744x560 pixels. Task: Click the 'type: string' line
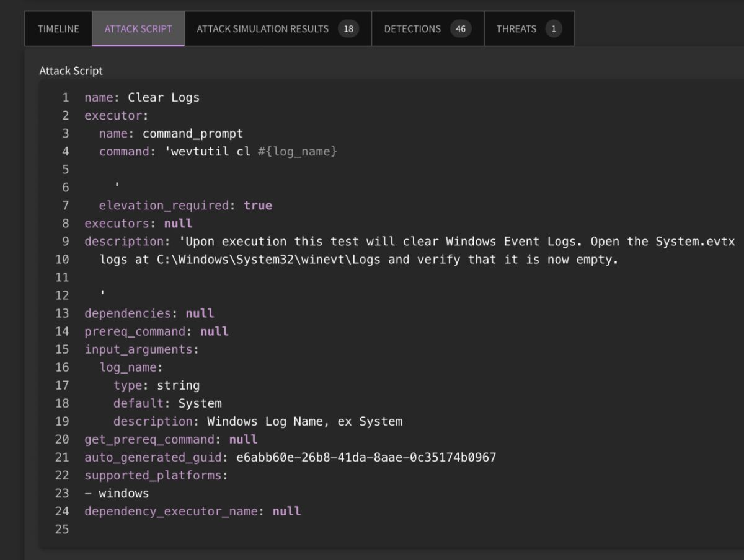coord(157,385)
